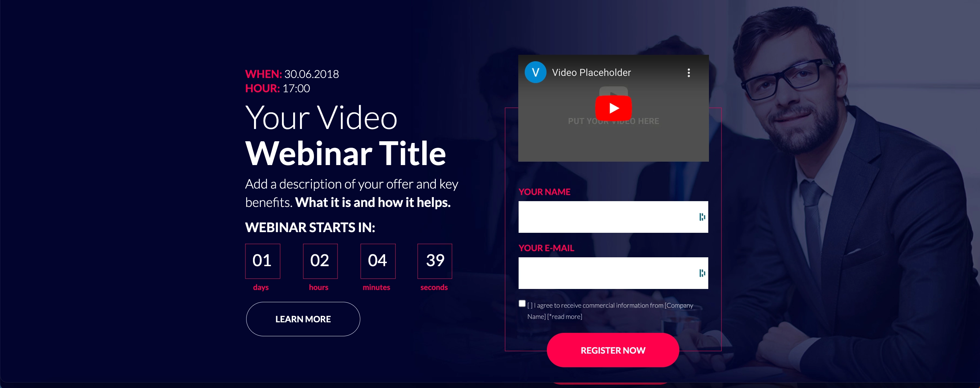
Task: Click the Register Now button
Action: [x=613, y=349]
